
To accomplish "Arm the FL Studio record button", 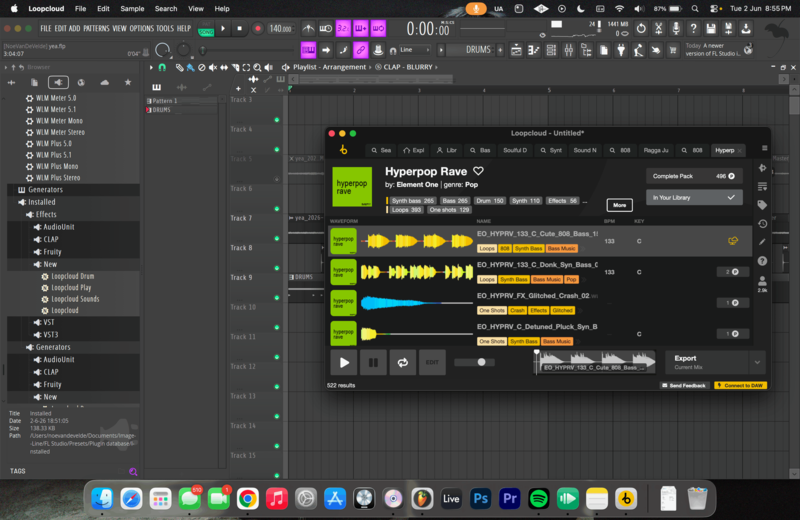I will pos(257,29).
